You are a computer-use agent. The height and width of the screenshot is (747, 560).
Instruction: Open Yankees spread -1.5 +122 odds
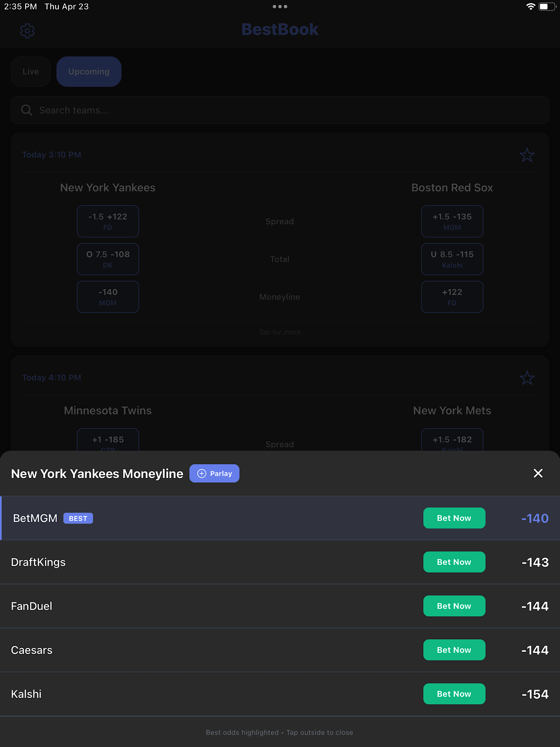coord(108,221)
